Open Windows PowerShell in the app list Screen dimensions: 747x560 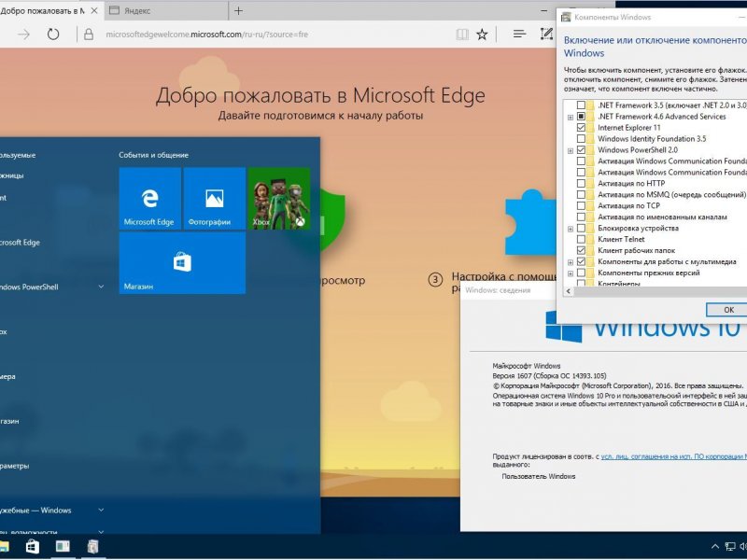pyautogui.click(x=29, y=287)
